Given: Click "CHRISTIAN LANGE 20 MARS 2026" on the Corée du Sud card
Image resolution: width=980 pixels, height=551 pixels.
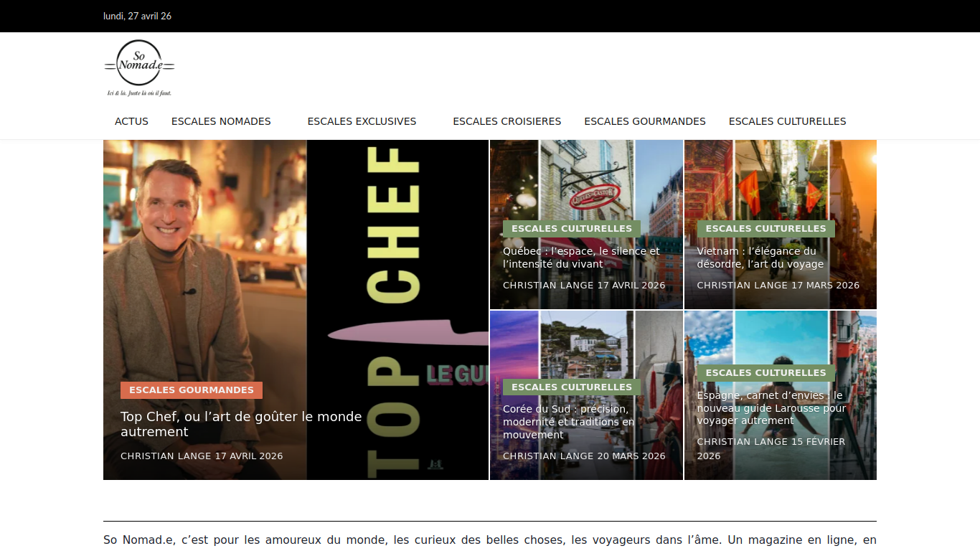Looking at the screenshot, I should pyautogui.click(x=584, y=456).
